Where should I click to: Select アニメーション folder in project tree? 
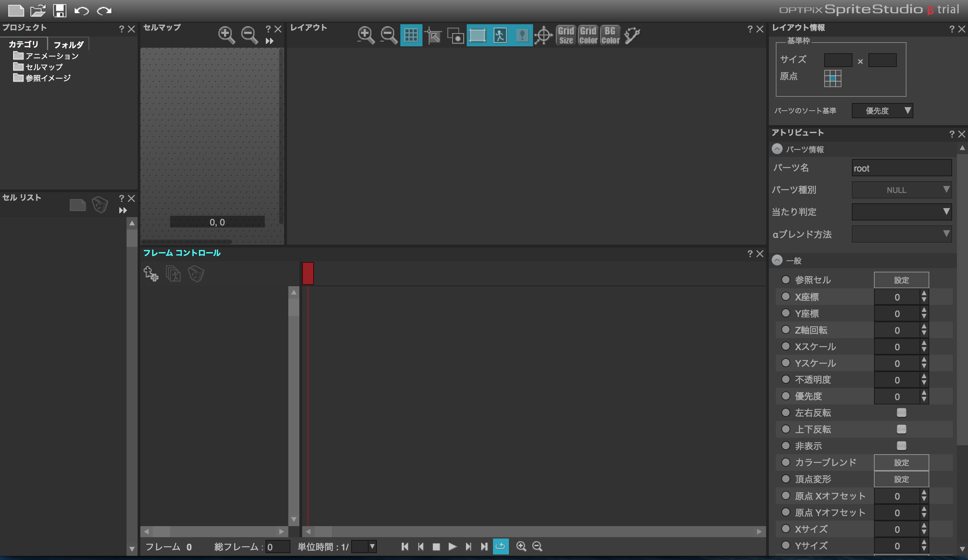46,56
